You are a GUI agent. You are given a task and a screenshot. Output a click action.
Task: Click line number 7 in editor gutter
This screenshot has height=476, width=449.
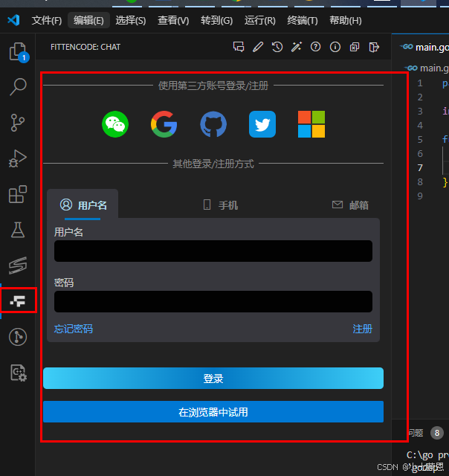point(420,167)
